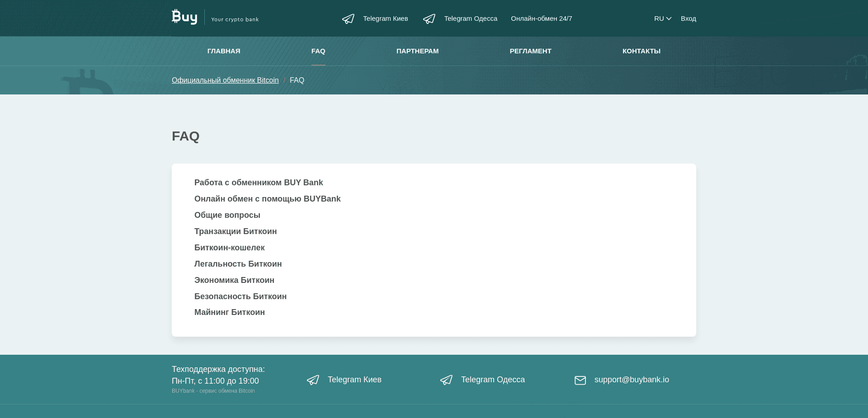Expand the Транзакции Биткоин section

(x=236, y=231)
